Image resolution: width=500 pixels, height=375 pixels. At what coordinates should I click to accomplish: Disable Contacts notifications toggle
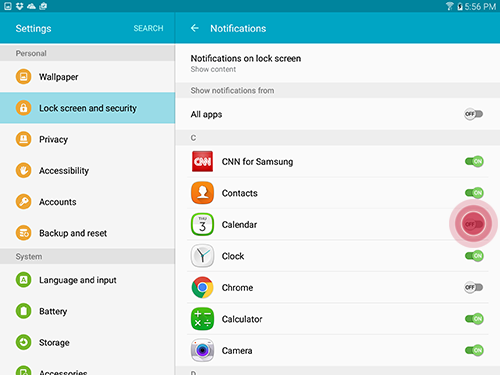pyautogui.click(x=474, y=193)
